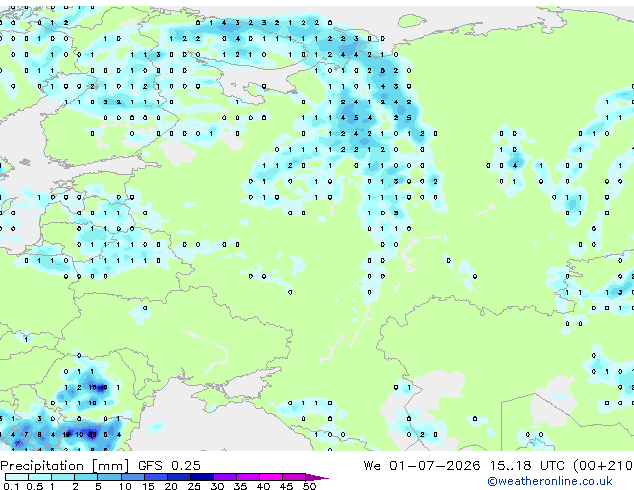Click the '15..18 UTC' time label
The width and height of the screenshot is (634, 490).
click(x=527, y=465)
